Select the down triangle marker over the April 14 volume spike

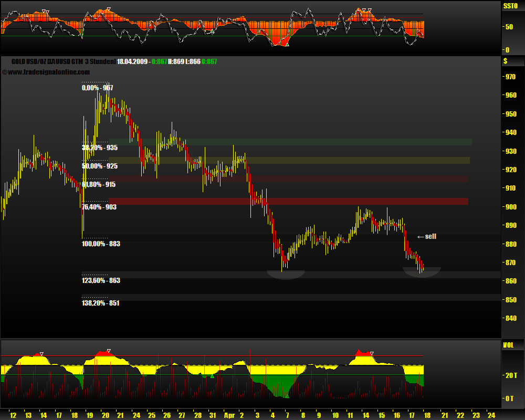[373, 353]
